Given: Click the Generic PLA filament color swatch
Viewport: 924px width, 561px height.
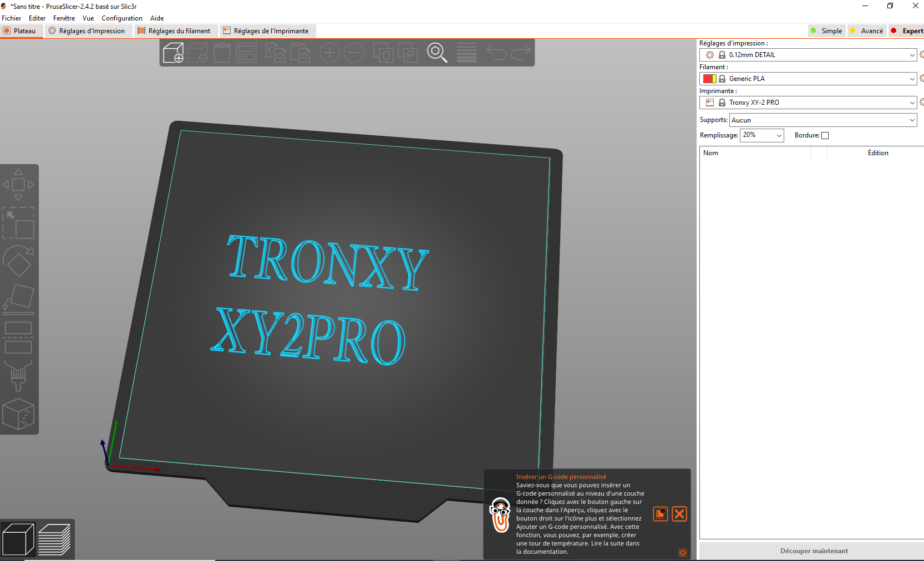Looking at the screenshot, I should [x=710, y=79].
